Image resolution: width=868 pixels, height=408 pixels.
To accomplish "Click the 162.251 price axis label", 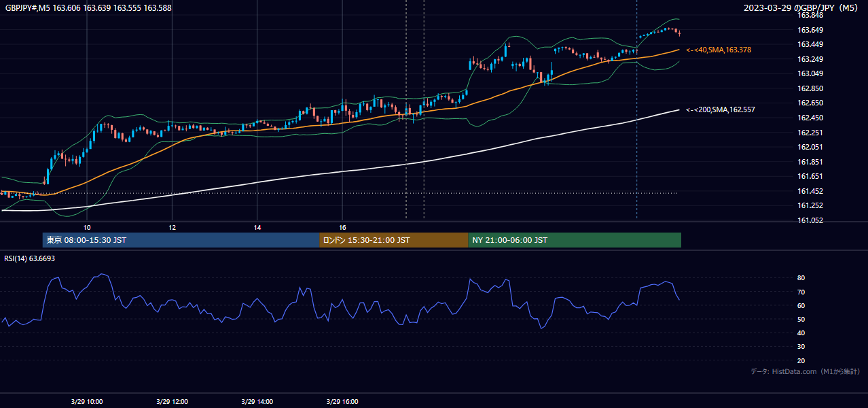I will pyautogui.click(x=810, y=133).
